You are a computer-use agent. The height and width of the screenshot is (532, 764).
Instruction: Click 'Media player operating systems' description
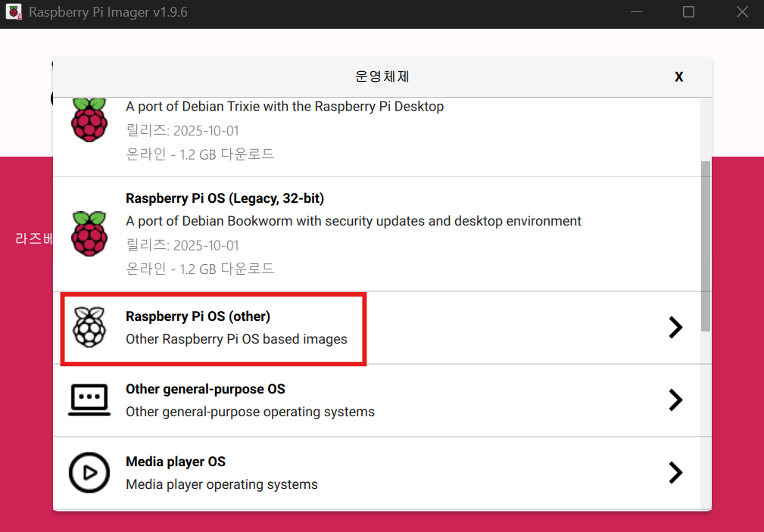click(222, 484)
